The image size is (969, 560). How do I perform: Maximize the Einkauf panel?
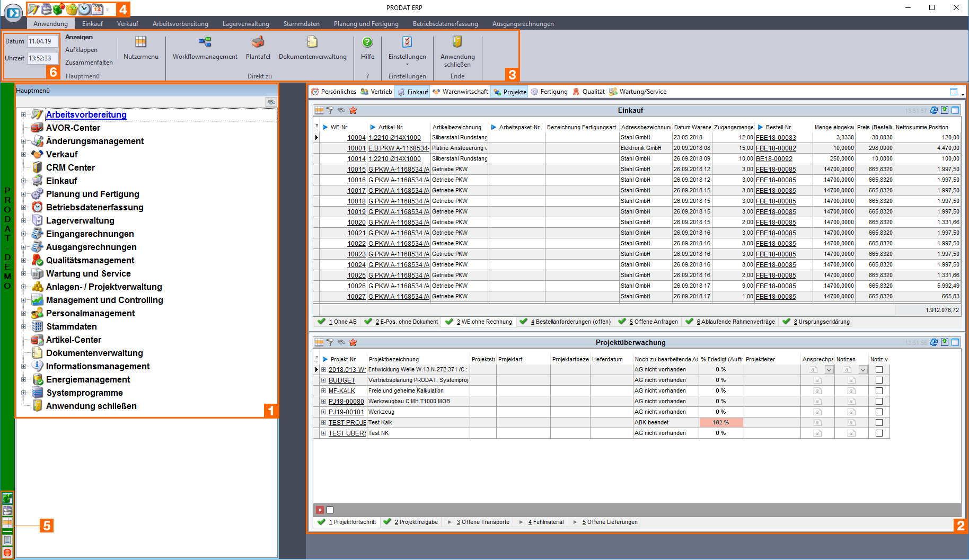(x=955, y=110)
